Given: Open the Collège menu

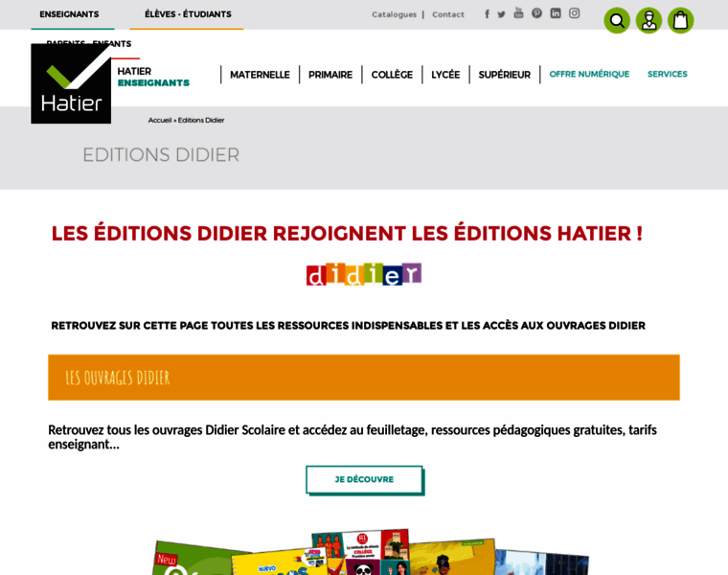Looking at the screenshot, I should click(392, 75).
